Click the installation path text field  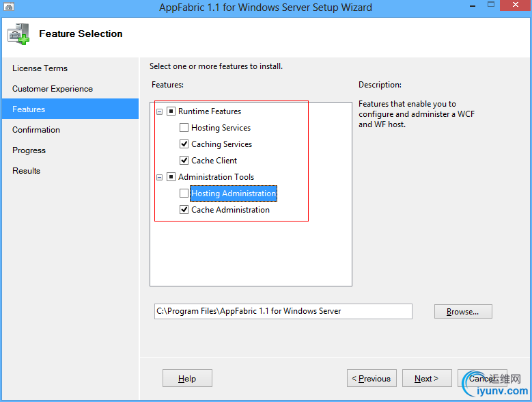click(x=283, y=311)
